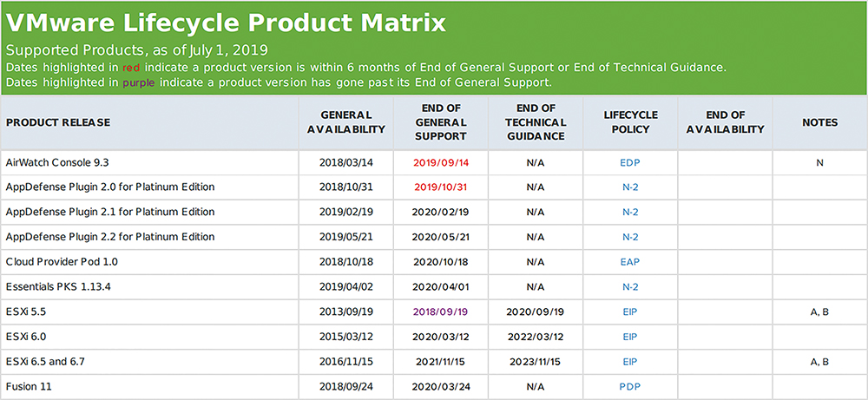Click the A, B notes for ESXi 5.5
868x400 pixels.
coord(820,312)
